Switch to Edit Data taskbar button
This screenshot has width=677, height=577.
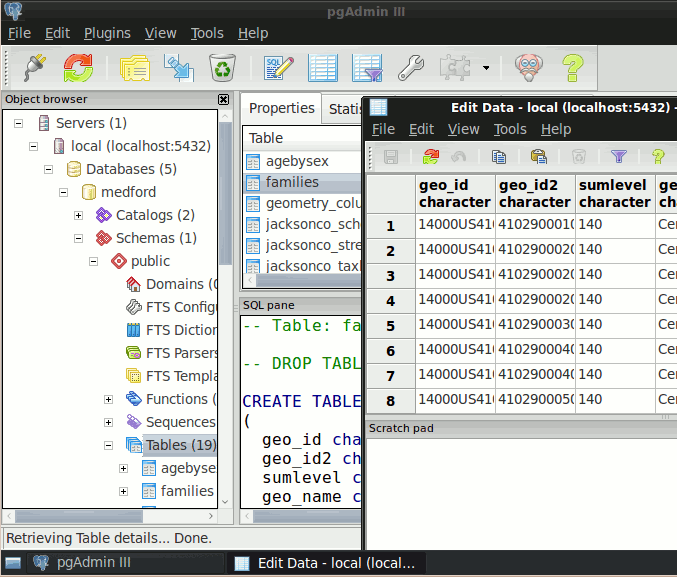click(326, 563)
